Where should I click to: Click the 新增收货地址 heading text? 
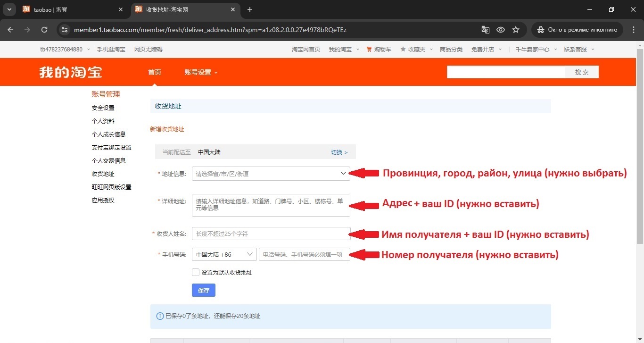167,129
